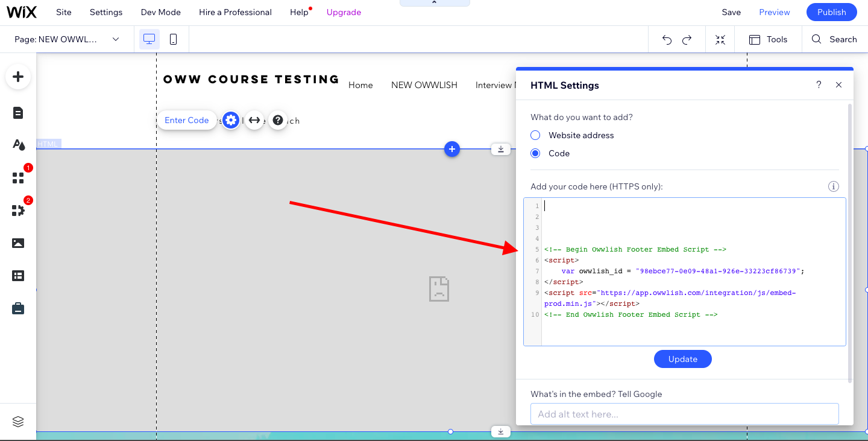Screen dimensions: 868x441
Task: Click Save in top bar
Action: (x=731, y=12)
